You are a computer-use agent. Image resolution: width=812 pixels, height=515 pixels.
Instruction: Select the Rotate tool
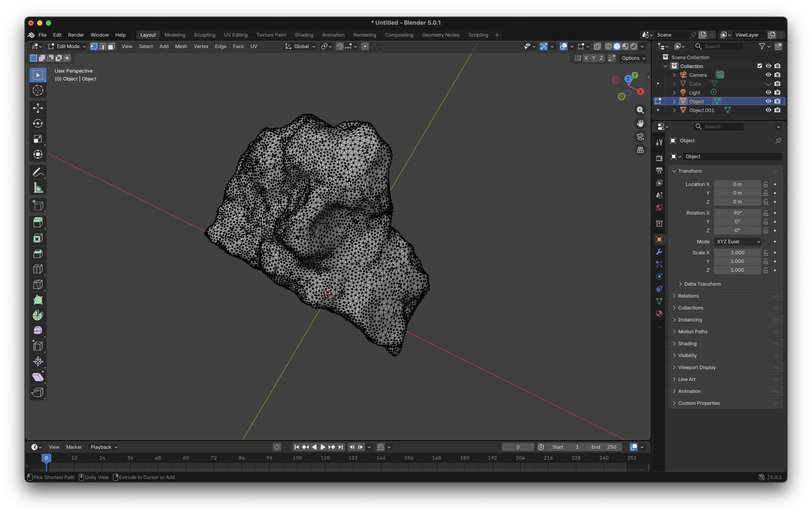pos(38,123)
